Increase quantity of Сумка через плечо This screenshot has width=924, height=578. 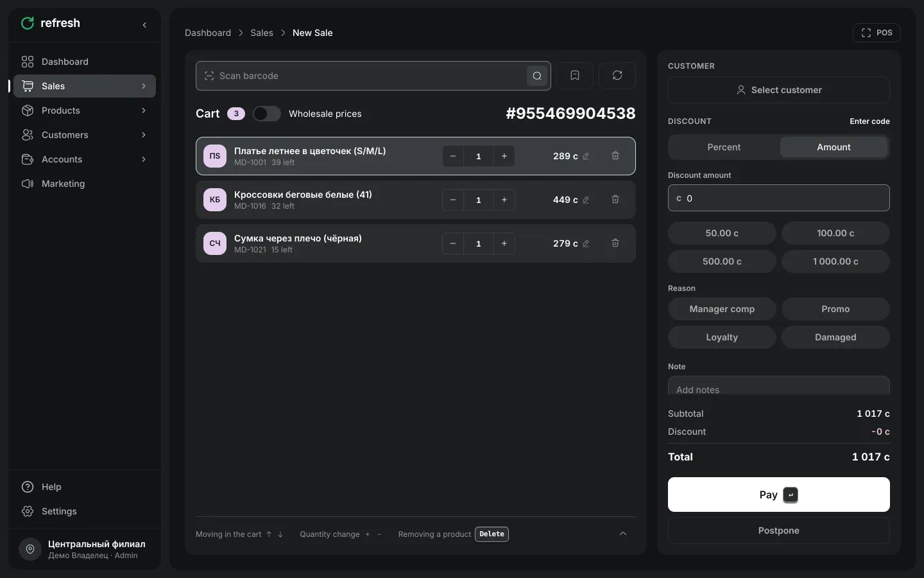504,243
